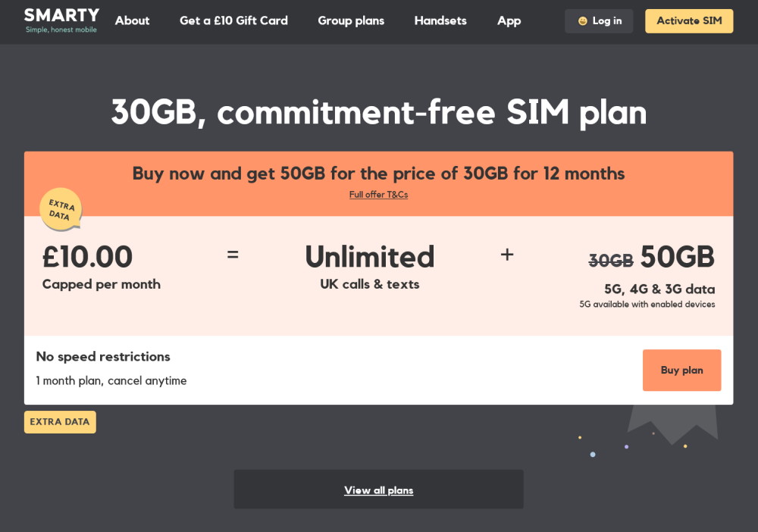Click Get a £10 Gift Card link
758x532 pixels.
(x=233, y=21)
